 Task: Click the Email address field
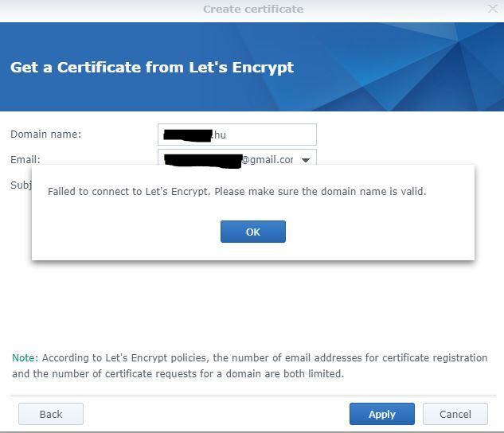pyautogui.click(x=237, y=157)
